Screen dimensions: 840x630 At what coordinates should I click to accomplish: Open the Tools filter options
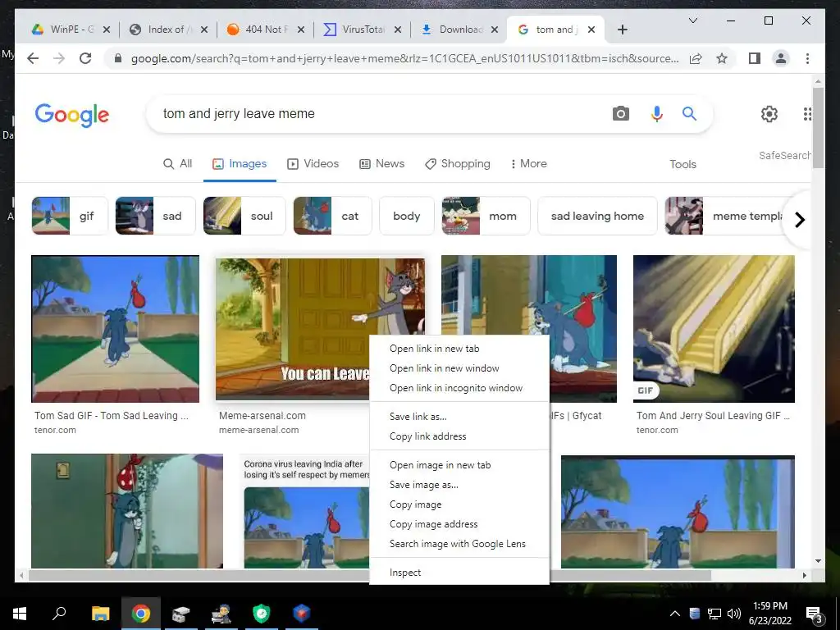click(682, 164)
